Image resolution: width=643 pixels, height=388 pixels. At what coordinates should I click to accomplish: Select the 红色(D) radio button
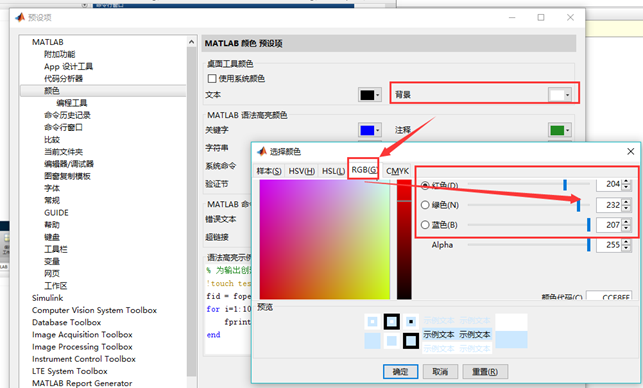[x=425, y=186]
